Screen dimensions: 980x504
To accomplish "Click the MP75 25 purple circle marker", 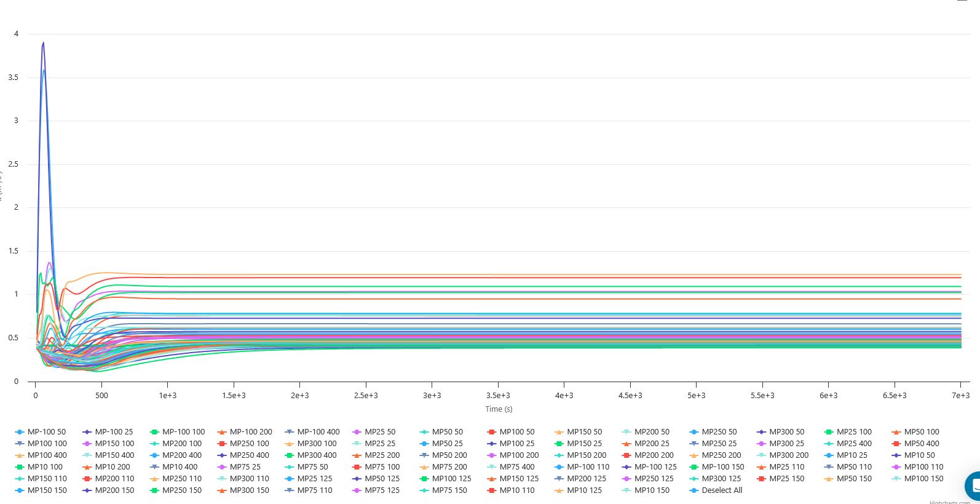I will click(222, 467).
